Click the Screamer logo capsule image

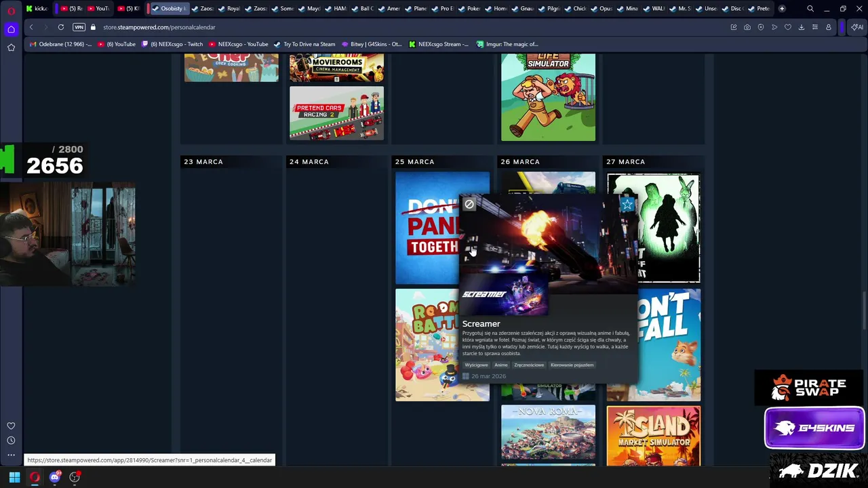click(x=504, y=294)
